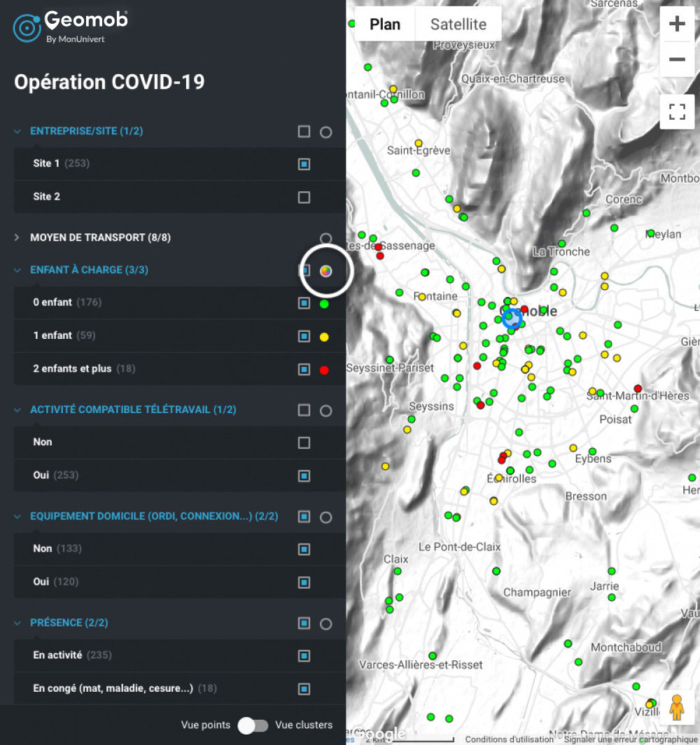
Task: Select color mode for Moyen de transport
Action: (325, 238)
